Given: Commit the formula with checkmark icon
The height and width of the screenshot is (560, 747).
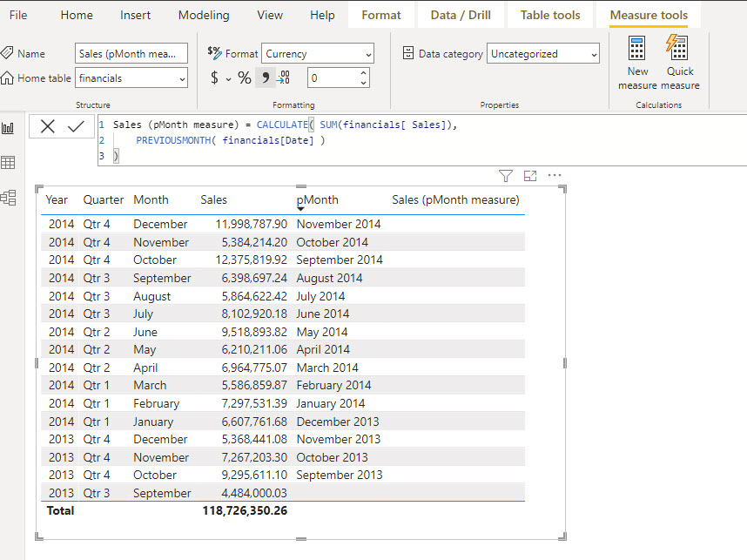Looking at the screenshot, I should [x=76, y=126].
